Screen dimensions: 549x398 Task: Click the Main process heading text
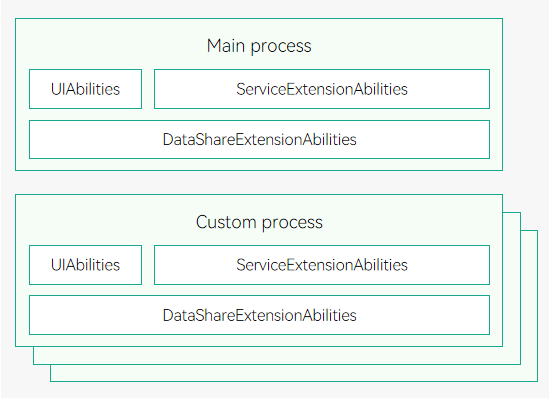click(259, 46)
